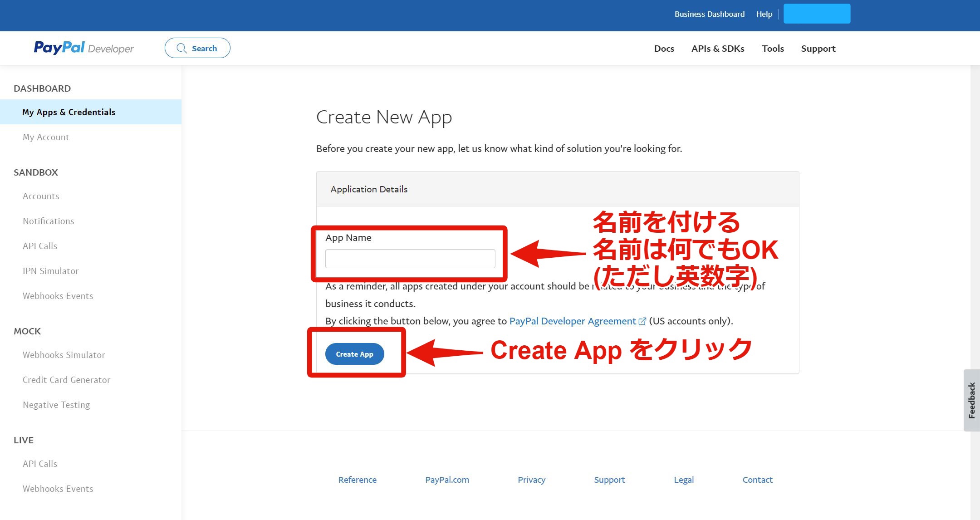Click external link icon after Agreement

(x=642, y=321)
